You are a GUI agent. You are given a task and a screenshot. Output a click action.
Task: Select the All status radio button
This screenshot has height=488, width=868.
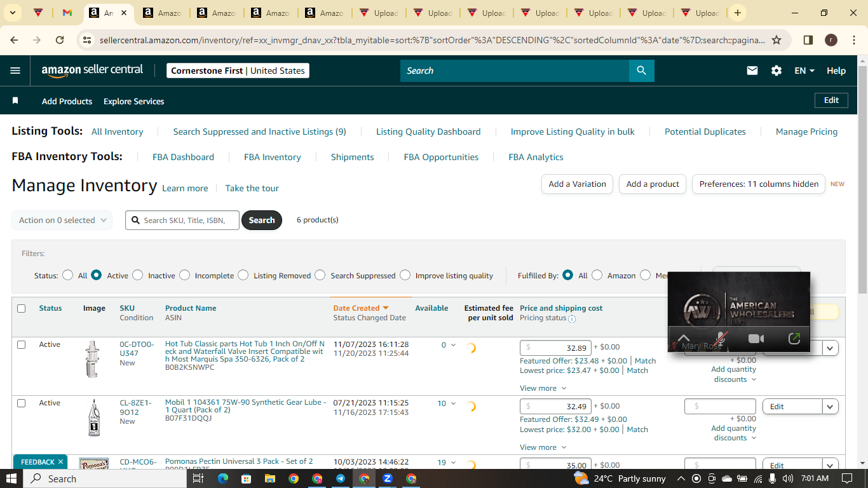(68, 275)
